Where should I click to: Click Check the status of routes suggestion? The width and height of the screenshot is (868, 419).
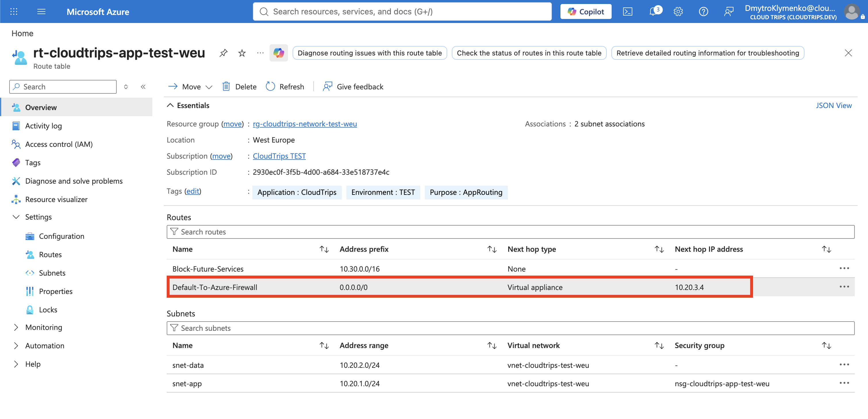pos(529,53)
